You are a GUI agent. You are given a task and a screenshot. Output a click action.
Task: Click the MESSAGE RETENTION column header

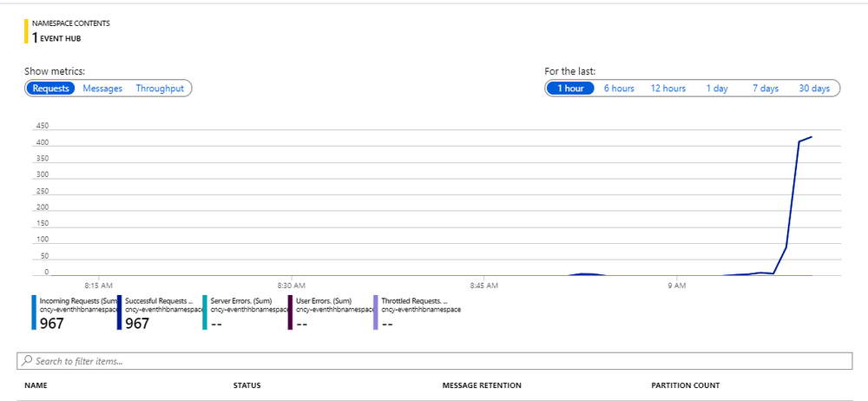click(x=482, y=385)
